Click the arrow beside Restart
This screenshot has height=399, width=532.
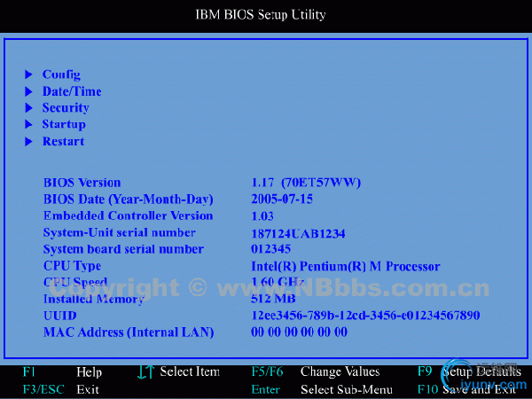[x=29, y=141]
